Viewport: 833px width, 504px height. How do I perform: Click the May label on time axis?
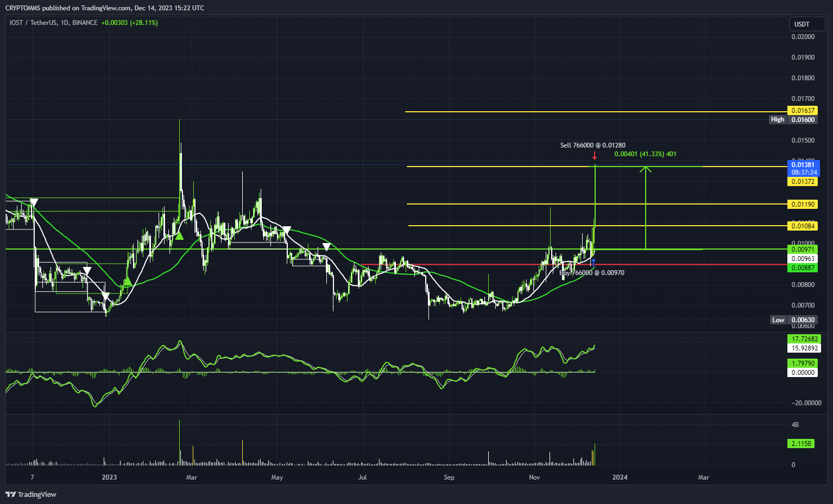click(x=277, y=477)
